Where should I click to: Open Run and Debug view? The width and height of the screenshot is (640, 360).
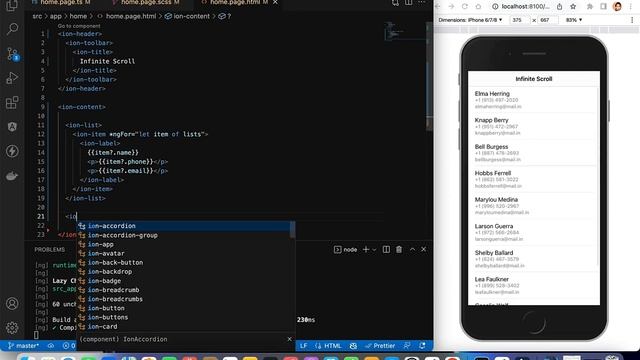click(x=12, y=78)
